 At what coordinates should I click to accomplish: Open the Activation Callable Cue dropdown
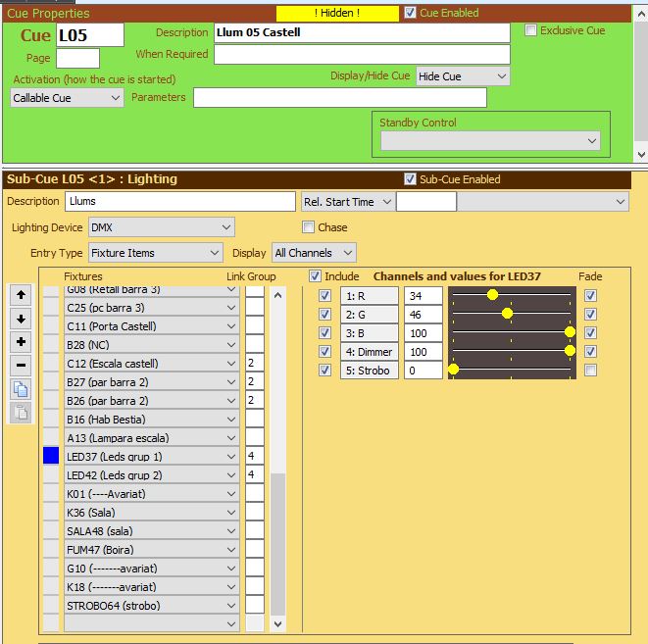click(67, 98)
